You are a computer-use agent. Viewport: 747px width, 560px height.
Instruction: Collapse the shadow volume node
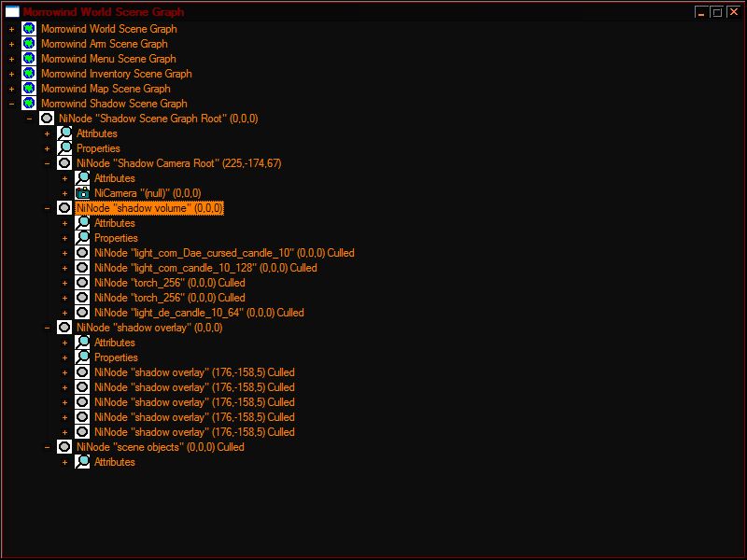coord(47,208)
